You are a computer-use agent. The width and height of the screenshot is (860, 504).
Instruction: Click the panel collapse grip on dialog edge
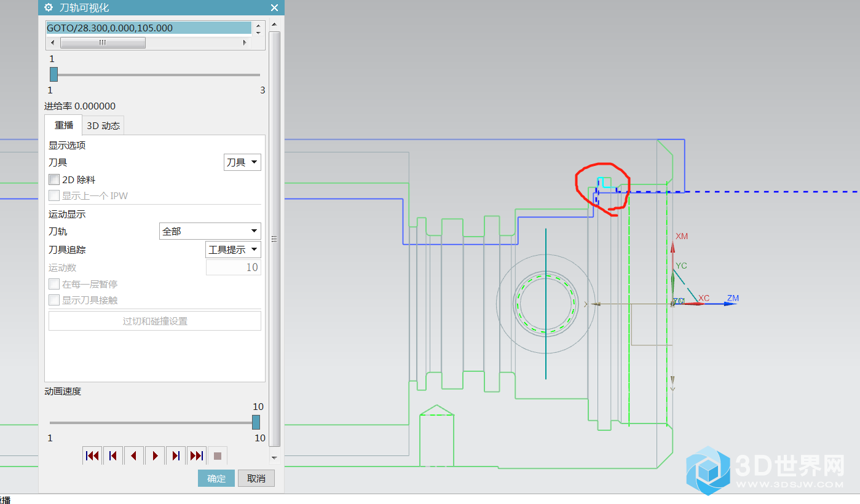(274, 239)
